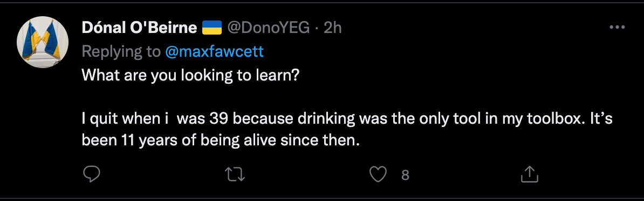Open the profile picture with Ukrainian flags
Viewport: 644px width, 201px height.
(42, 42)
